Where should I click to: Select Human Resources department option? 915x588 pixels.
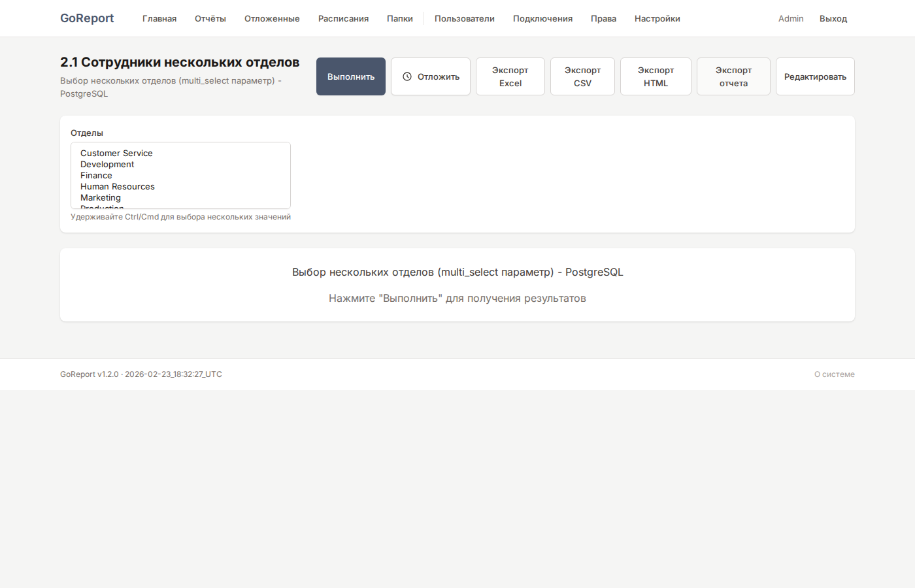click(118, 187)
